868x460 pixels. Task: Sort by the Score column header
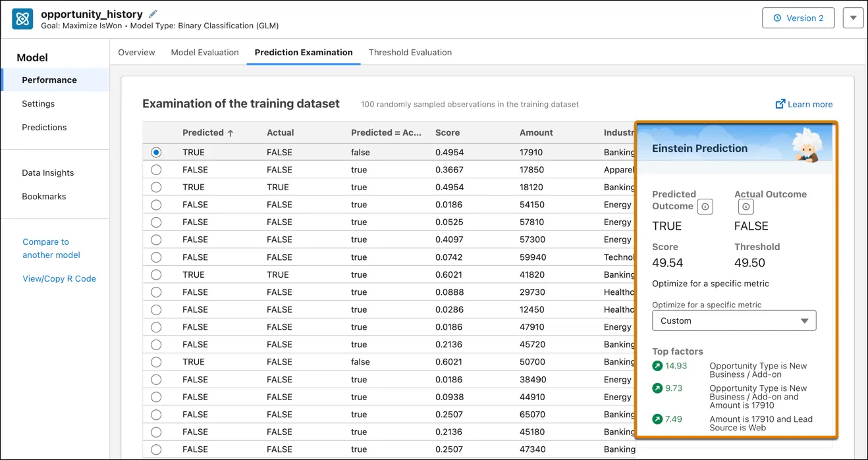(x=447, y=132)
